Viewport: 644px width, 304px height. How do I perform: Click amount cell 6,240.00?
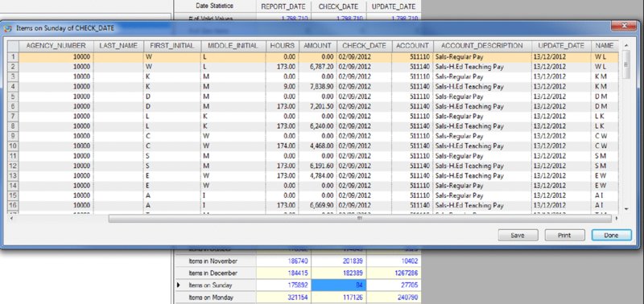tap(317, 126)
